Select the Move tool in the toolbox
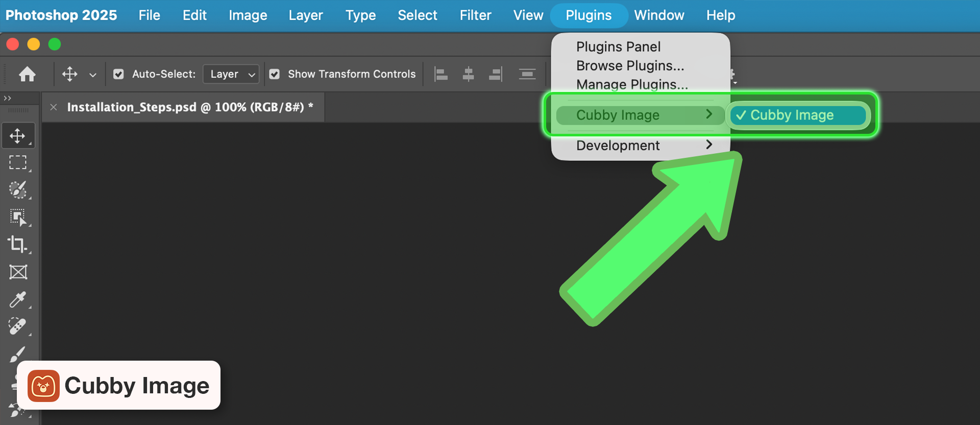This screenshot has height=425, width=980. [x=18, y=136]
